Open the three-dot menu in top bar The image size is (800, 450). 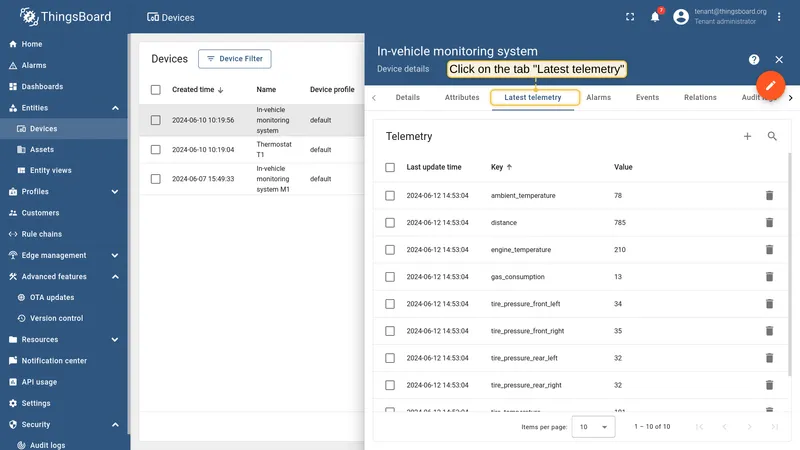click(779, 17)
